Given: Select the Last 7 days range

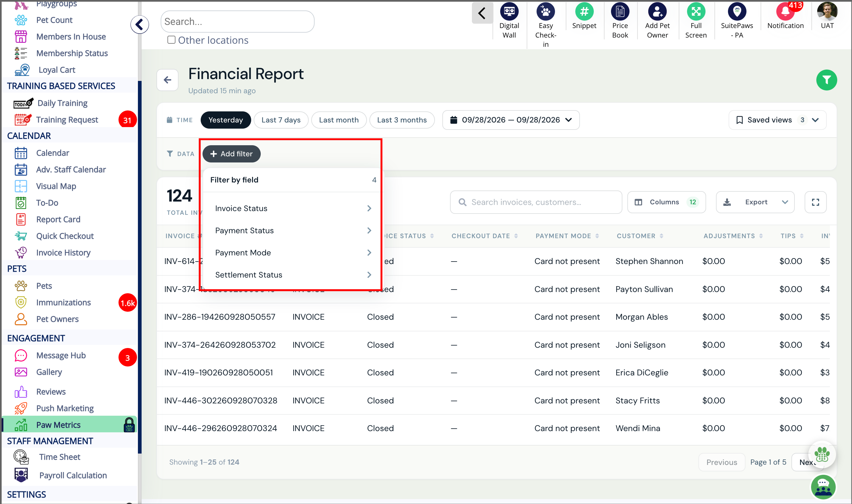Looking at the screenshot, I should [x=281, y=120].
